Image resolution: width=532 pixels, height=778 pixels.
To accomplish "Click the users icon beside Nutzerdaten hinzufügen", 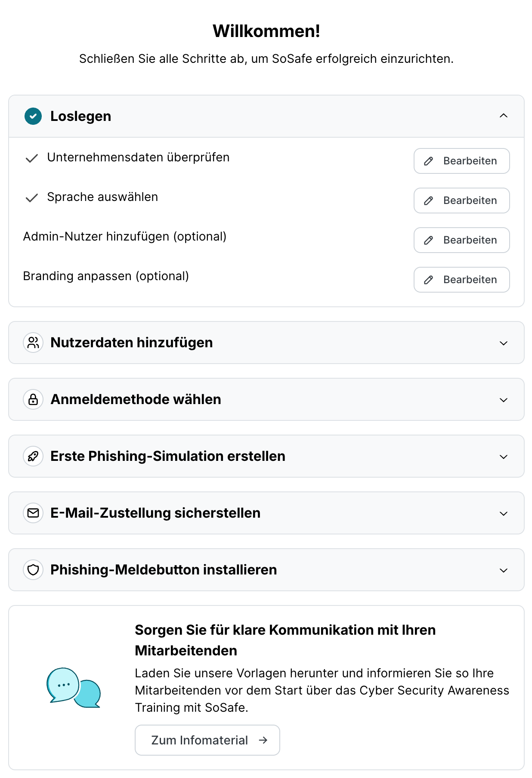I will click(33, 343).
